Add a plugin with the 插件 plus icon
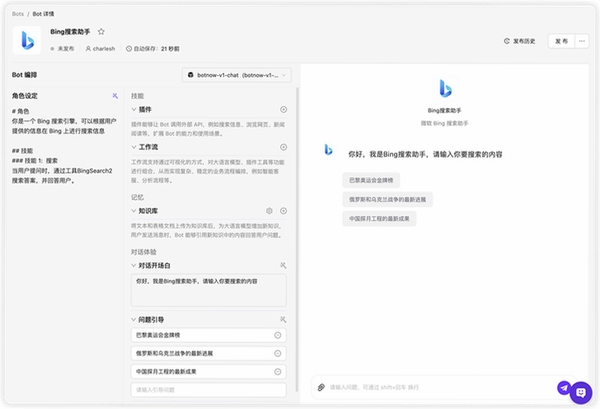The image size is (600, 409). (284, 109)
